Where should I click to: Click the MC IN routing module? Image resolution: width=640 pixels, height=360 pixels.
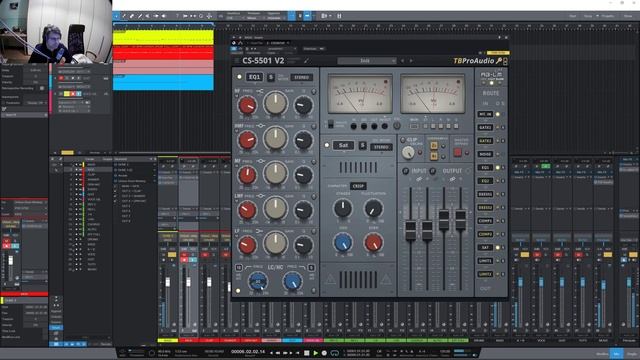tap(485, 114)
